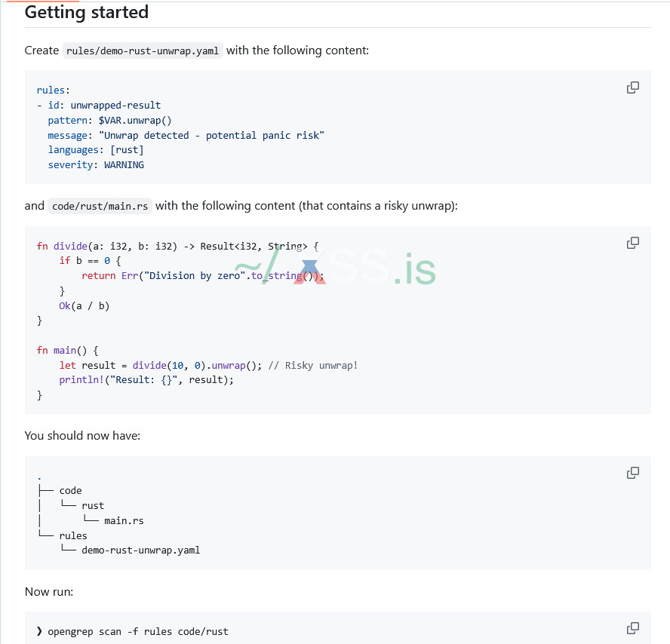670x644 pixels.
Task: Click the 'opengrep scan -f rules code/rust' command text
Action: 138,632
